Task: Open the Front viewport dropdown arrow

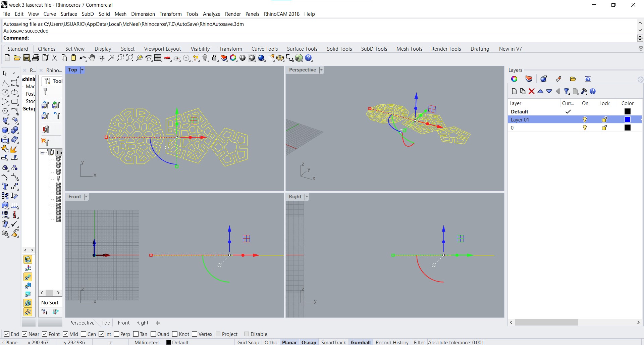Action: tap(86, 197)
